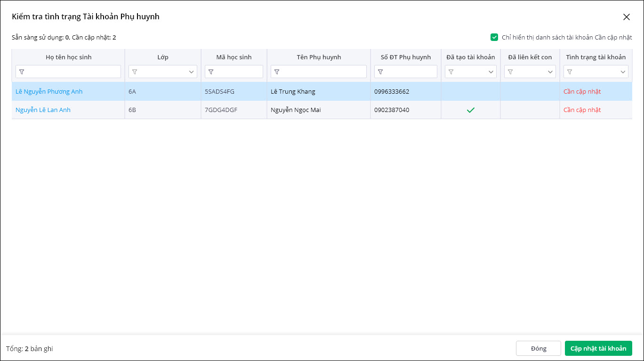Open student link Lê Nguyễn Phương Anh

(x=49, y=91)
